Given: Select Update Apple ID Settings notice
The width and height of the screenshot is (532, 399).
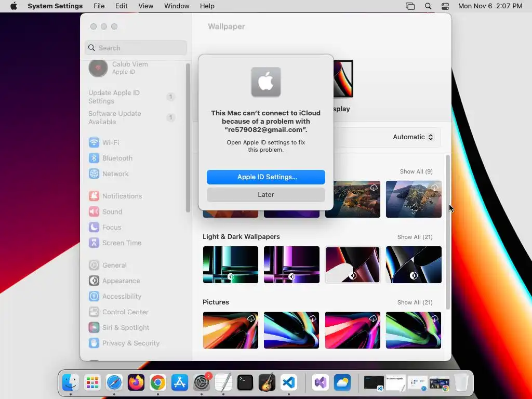Looking at the screenshot, I should coord(131,97).
